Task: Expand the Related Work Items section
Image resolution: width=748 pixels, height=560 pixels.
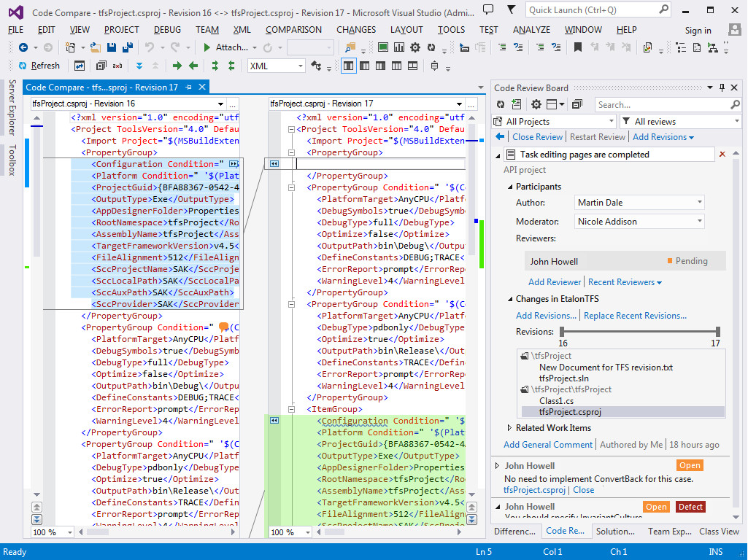Action: pos(509,428)
